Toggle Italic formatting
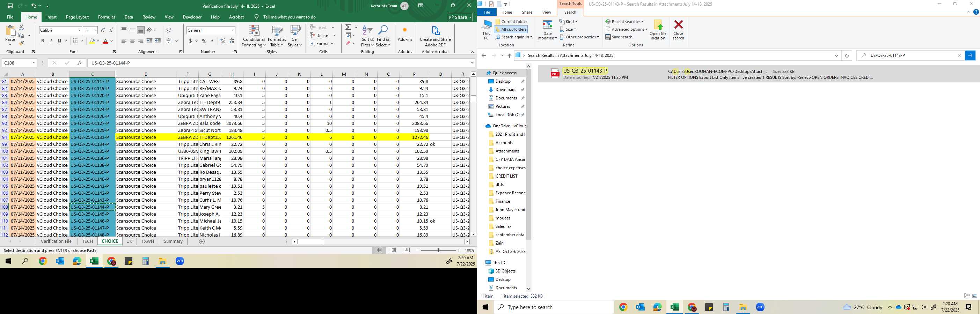 coord(51,41)
